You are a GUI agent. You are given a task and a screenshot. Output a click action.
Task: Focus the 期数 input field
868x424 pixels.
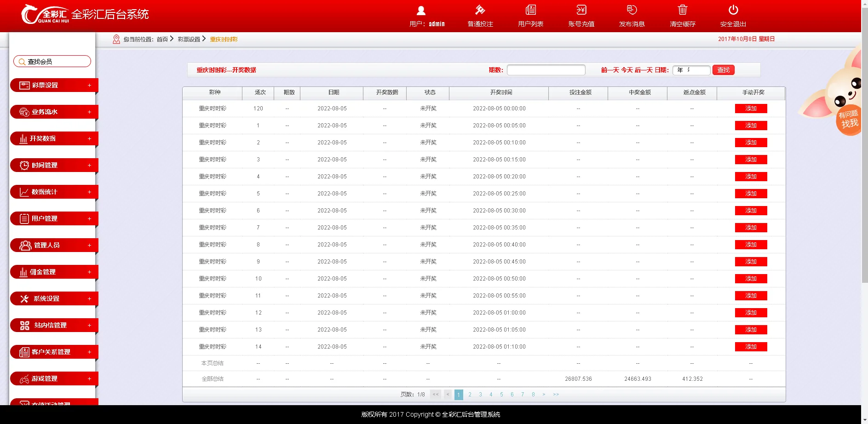pos(546,70)
